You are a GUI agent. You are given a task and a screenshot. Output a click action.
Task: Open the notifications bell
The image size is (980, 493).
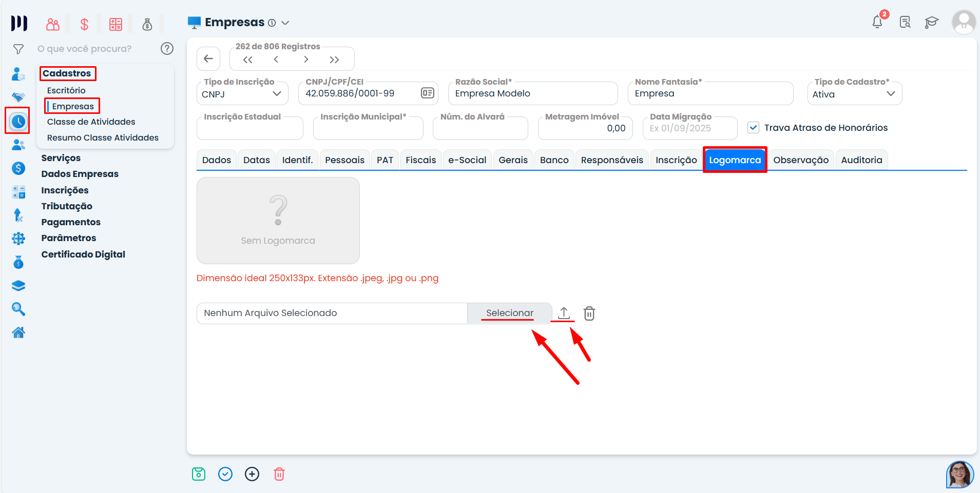[x=878, y=22]
